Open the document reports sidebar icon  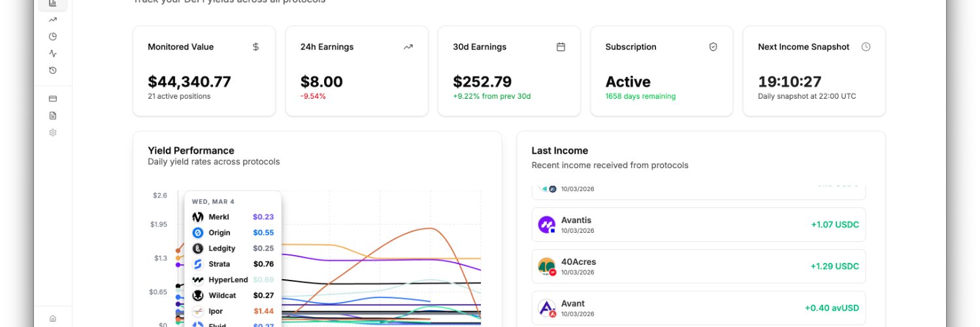pyautogui.click(x=53, y=116)
